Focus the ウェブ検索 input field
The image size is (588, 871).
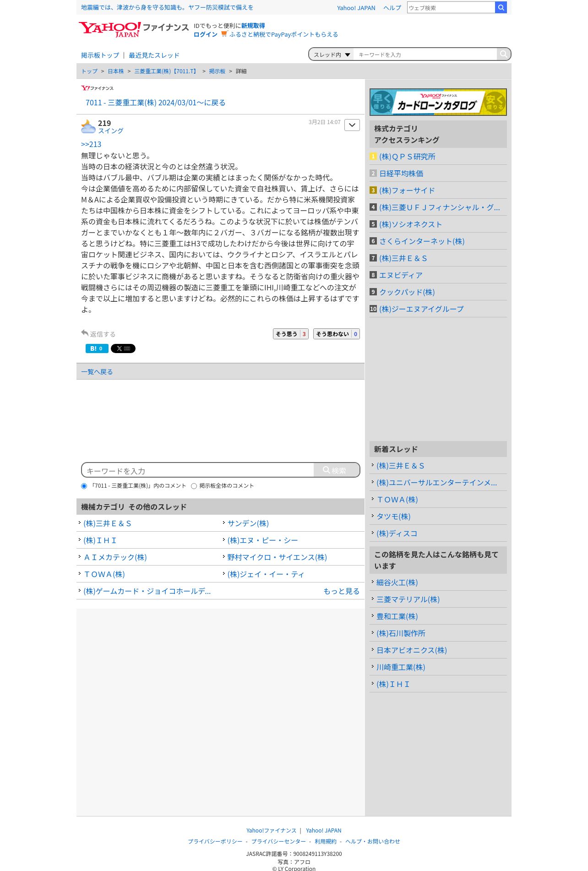tap(451, 7)
